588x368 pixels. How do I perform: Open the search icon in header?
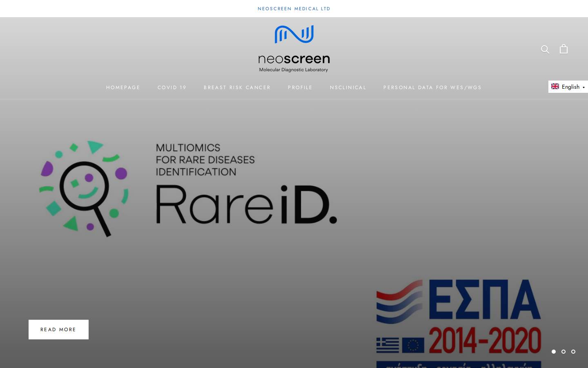[x=545, y=49]
